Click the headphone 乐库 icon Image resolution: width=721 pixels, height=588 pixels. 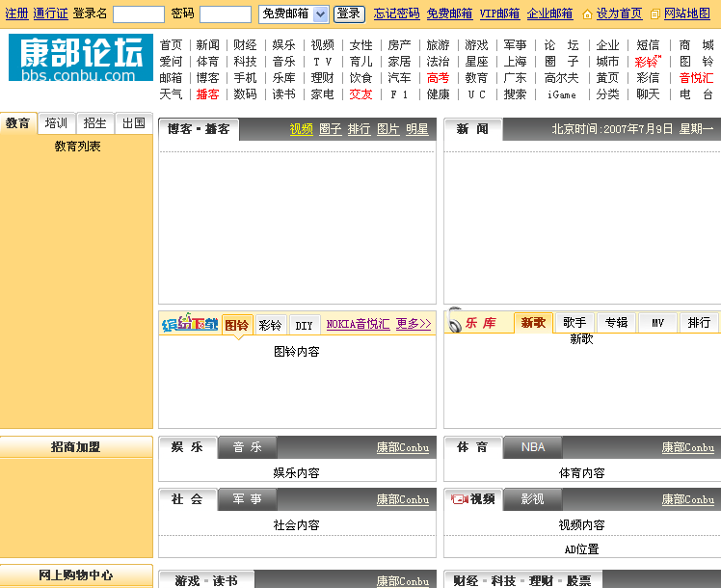tap(454, 320)
